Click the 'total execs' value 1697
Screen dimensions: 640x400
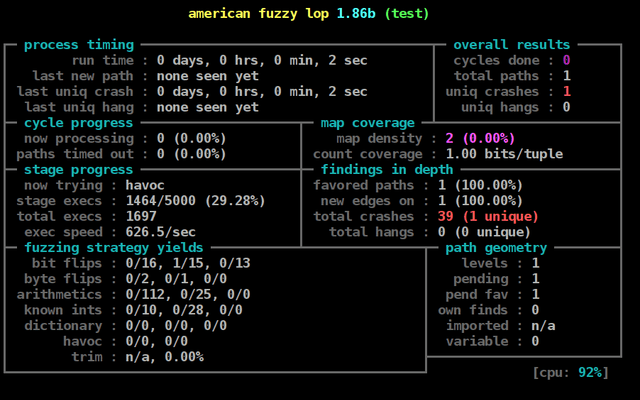tap(141, 216)
